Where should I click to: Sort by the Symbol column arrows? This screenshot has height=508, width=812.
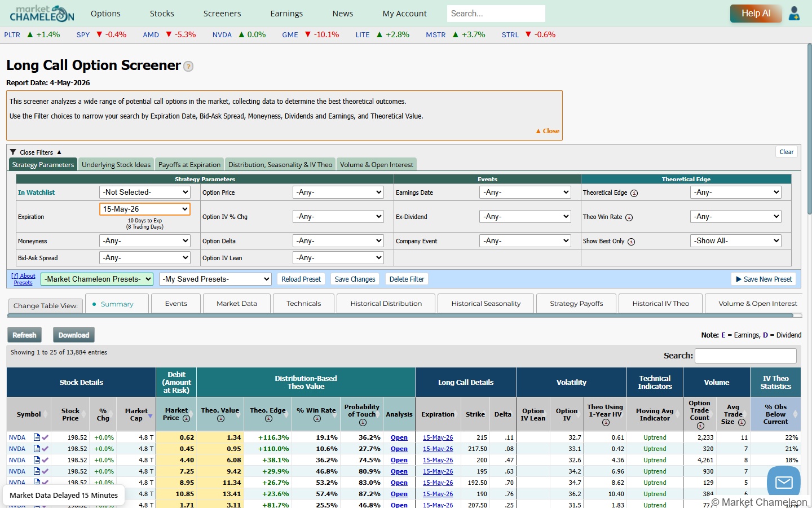click(x=45, y=414)
